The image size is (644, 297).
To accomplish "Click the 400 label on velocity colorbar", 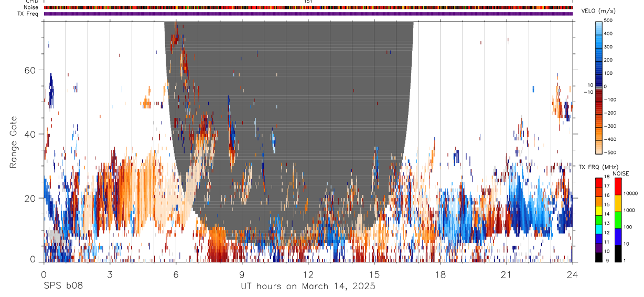I will [609, 34].
